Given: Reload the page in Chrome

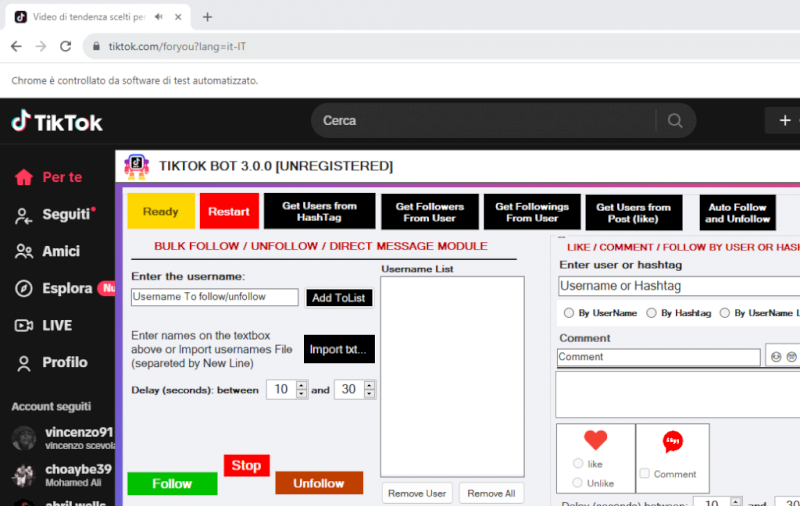Looking at the screenshot, I should (x=66, y=46).
